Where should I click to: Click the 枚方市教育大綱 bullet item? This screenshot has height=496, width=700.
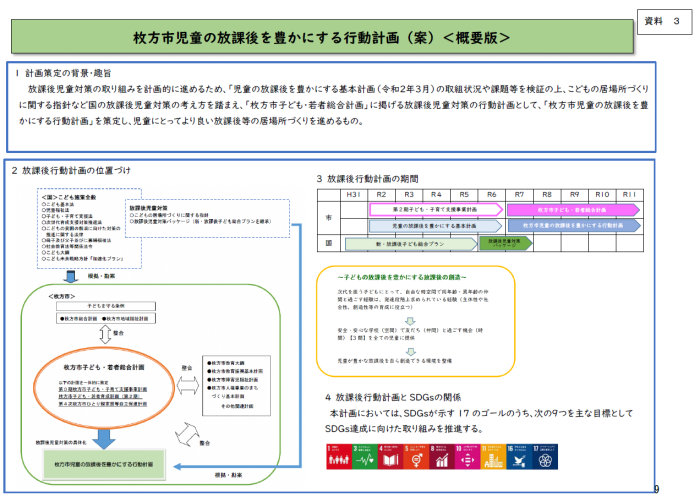pos(225,363)
